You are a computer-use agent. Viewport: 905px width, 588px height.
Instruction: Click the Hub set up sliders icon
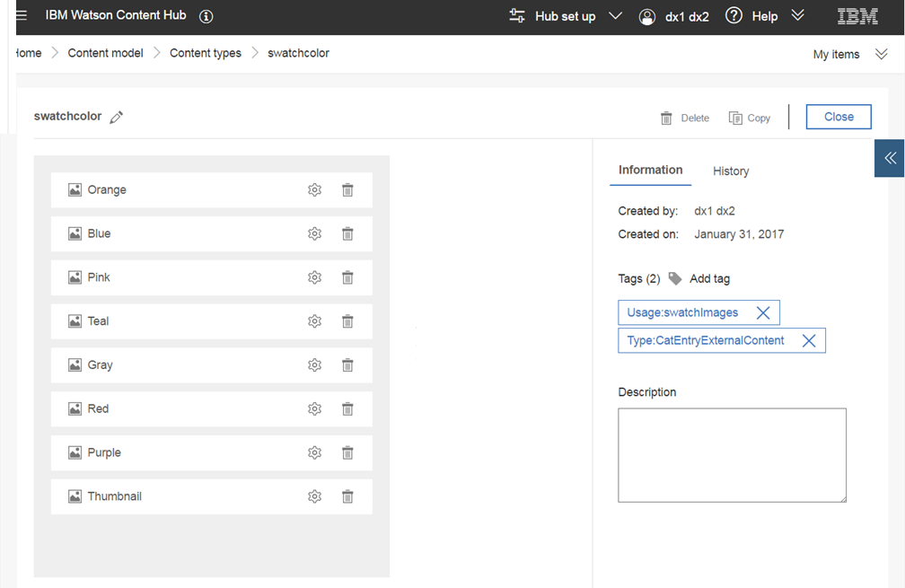click(x=516, y=15)
